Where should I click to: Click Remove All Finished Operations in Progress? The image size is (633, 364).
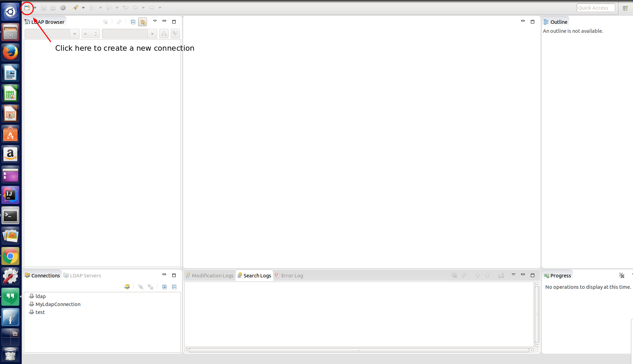(x=622, y=275)
